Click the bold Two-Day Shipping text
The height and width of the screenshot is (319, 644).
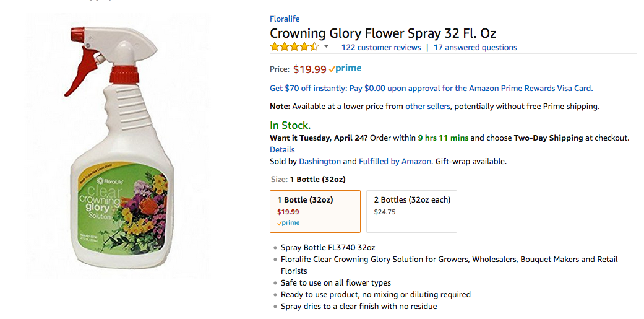[x=548, y=138]
